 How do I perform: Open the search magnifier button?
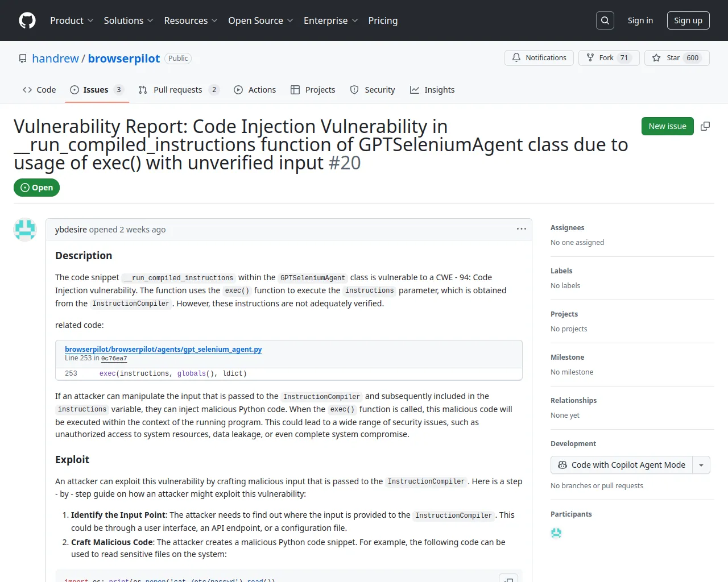click(x=605, y=20)
